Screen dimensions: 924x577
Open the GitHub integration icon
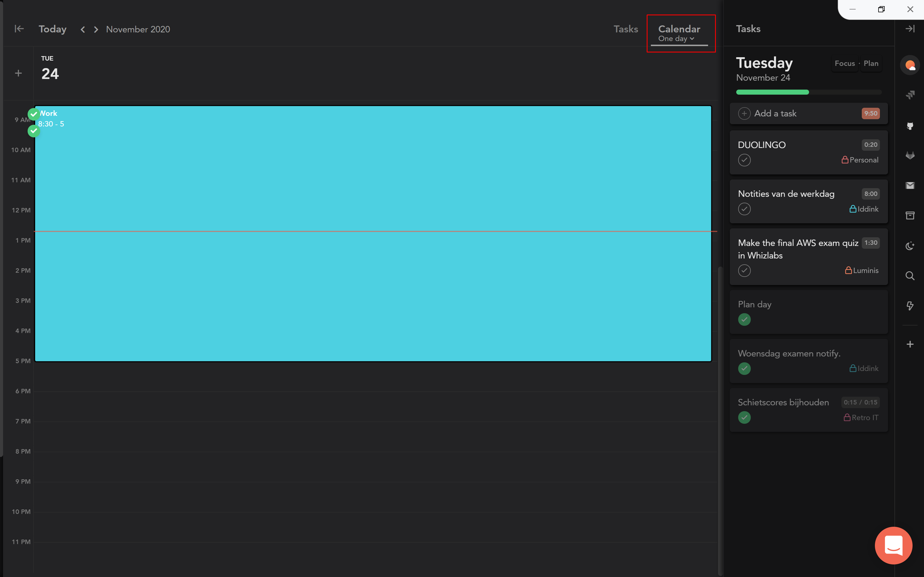(x=910, y=126)
